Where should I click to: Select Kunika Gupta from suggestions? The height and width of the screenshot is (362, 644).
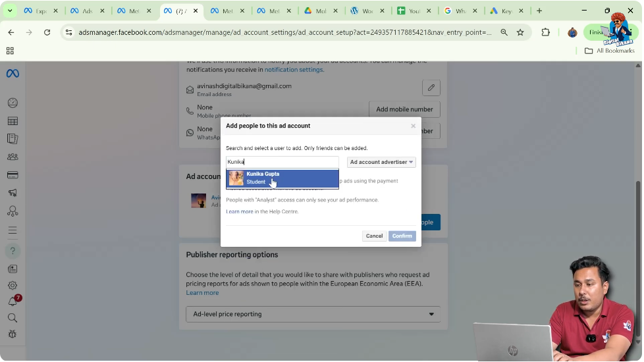(x=282, y=178)
